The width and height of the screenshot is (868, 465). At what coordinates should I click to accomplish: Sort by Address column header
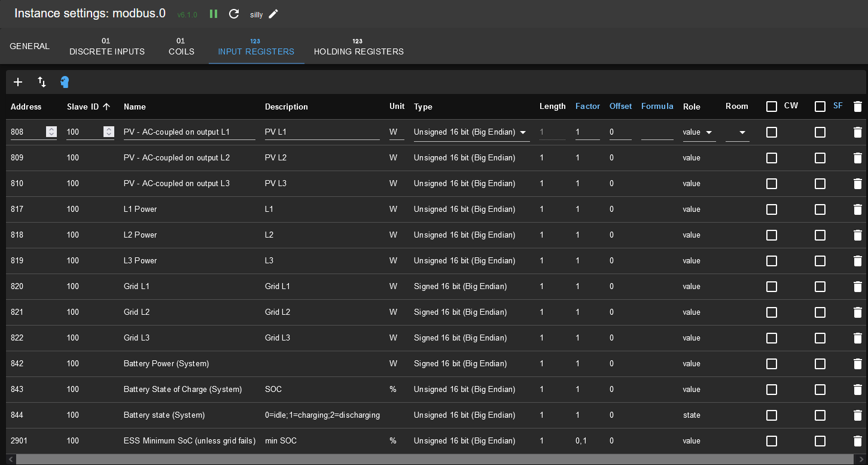pyautogui.click(x=26, y=107)
